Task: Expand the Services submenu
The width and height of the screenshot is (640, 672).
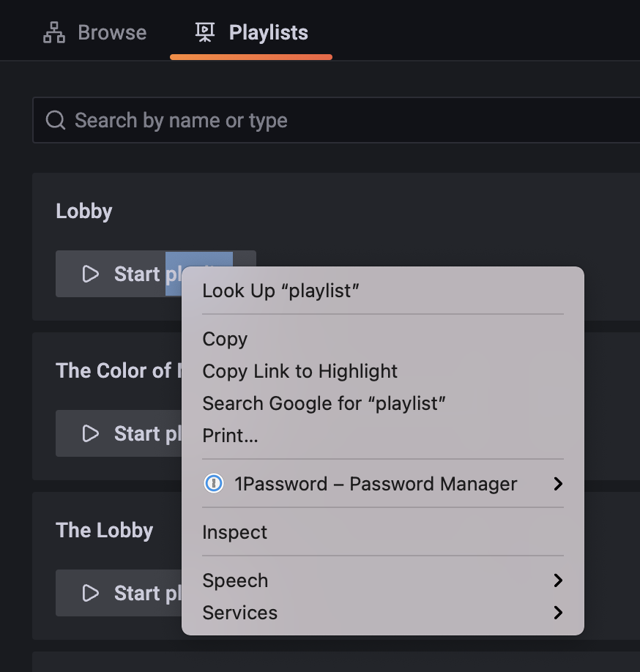Action: click(x=558, y=613)
